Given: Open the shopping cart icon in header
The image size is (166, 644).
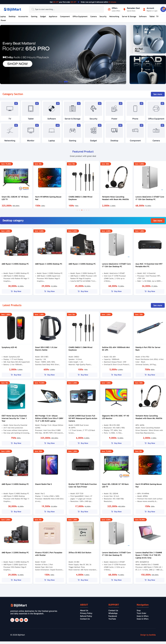Looking at the screenshot, I should point(163,9).
